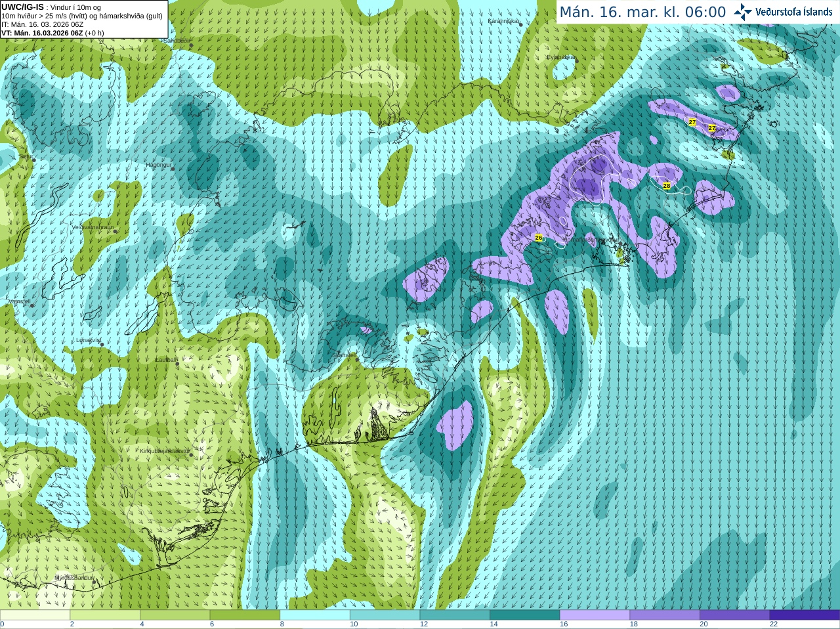Click the 2–4 m/s legend swatch
This screenshot has height=629, width=840.
click(104, 615)
